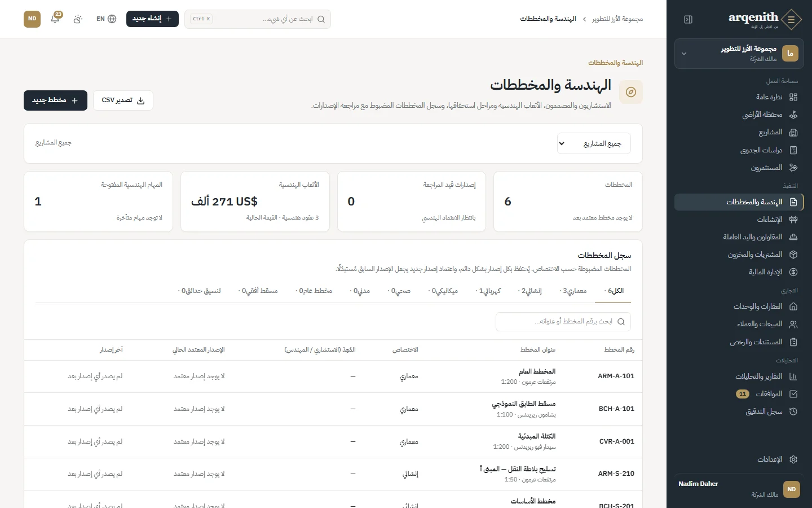Open المبيعات والعملاء people icon

point(793,324)
